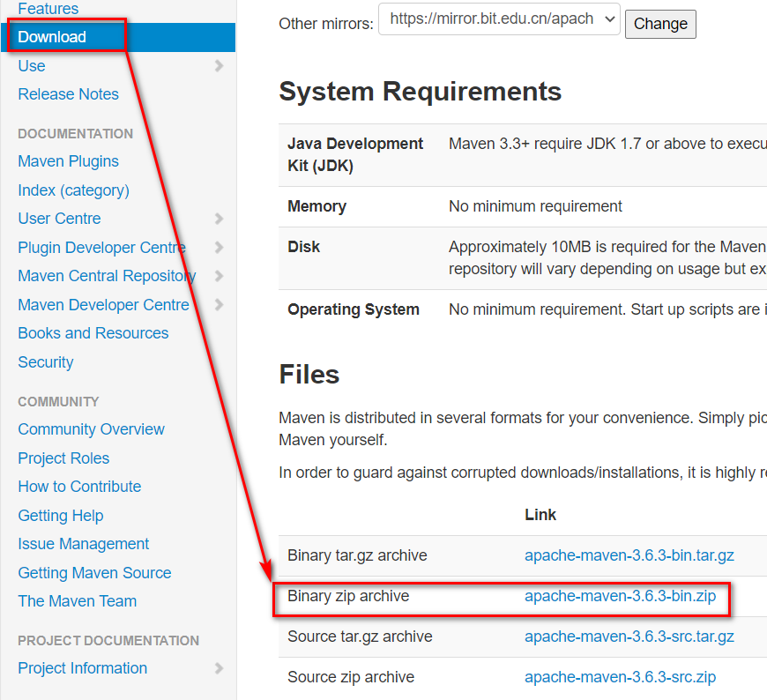
Task: Open Community Overview link
Action: click(x=91, y=429)
